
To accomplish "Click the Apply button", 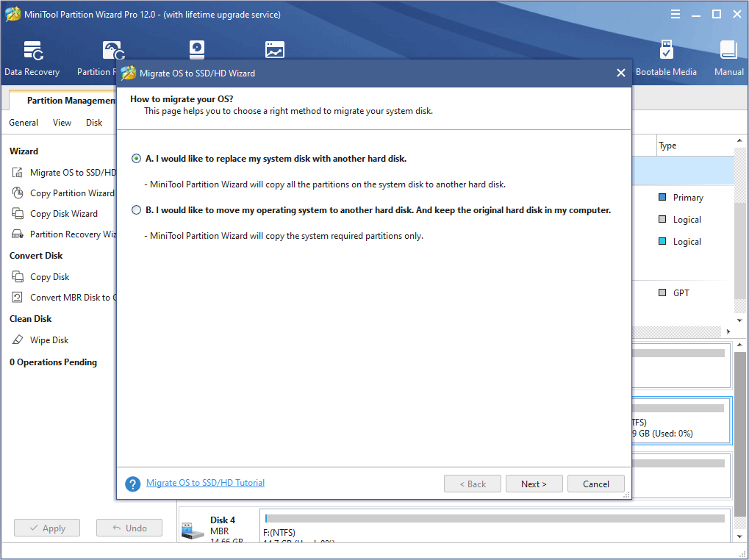I will pyautogui.click(x=47, y=528).
